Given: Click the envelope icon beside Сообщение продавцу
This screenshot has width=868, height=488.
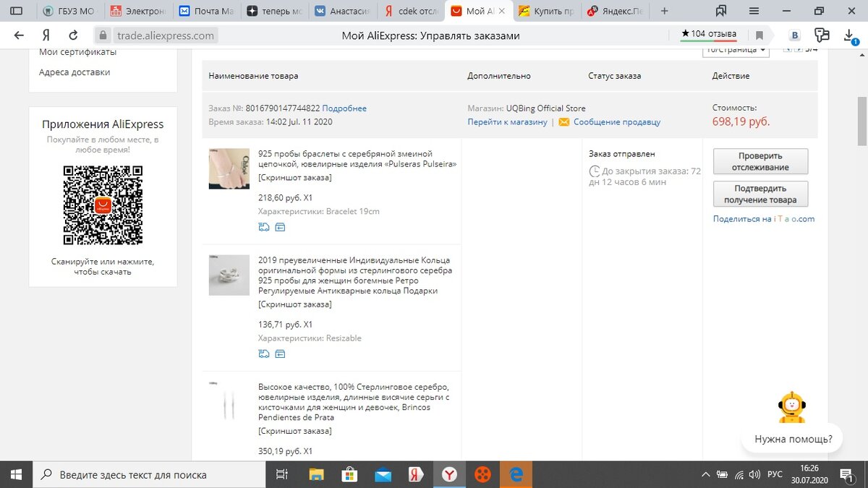Looking at the screenshot, I should [564, 122].
